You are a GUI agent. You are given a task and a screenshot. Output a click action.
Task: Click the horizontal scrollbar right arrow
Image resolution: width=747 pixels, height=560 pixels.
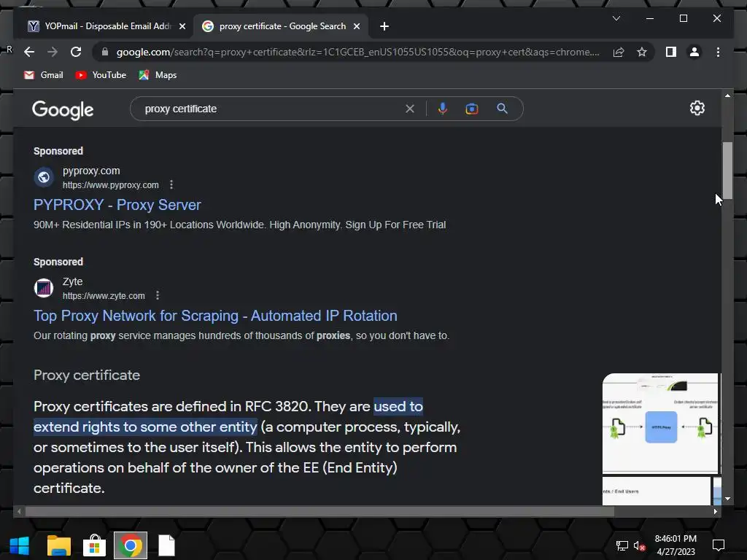pos(716,511)
